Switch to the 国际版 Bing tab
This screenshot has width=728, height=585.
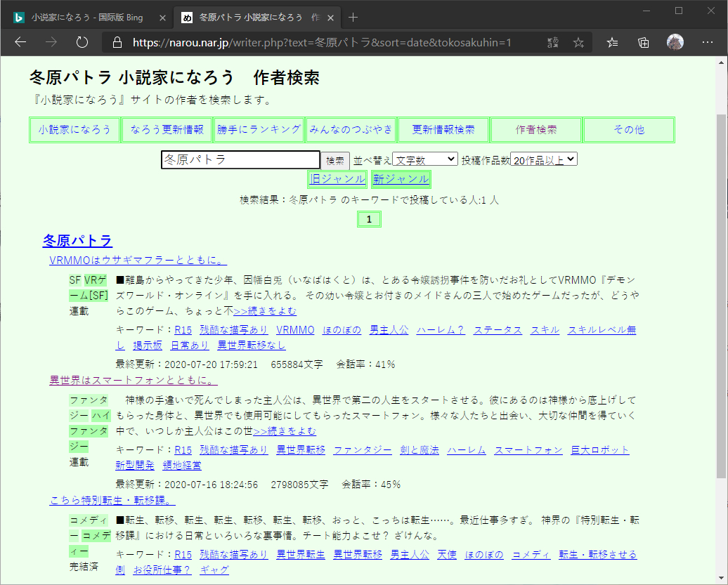[87, 18]
